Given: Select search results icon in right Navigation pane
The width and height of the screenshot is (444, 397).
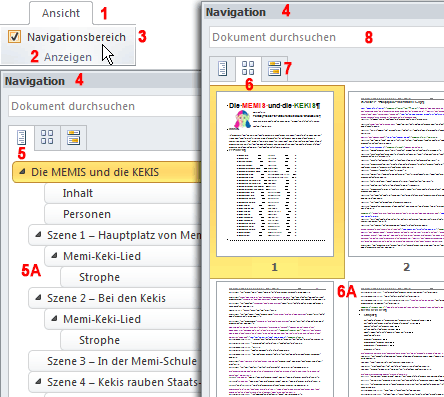Looking at the screenshot, I should click(274, 68).
